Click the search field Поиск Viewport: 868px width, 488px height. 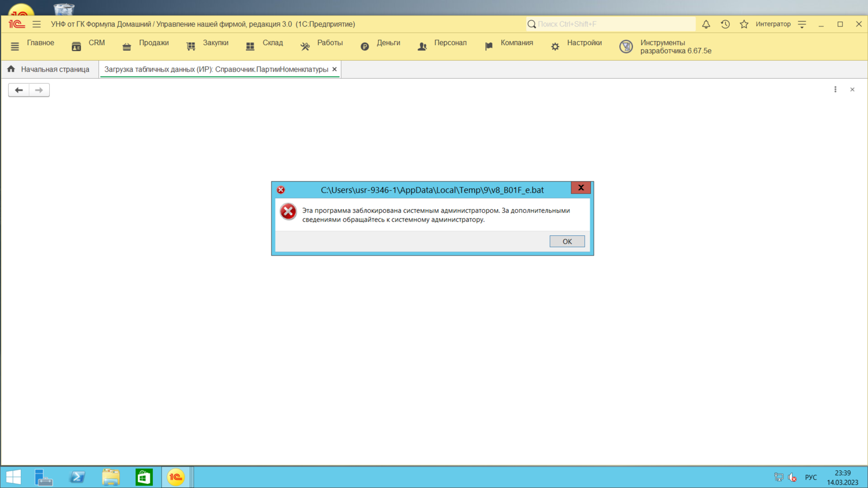613,24
